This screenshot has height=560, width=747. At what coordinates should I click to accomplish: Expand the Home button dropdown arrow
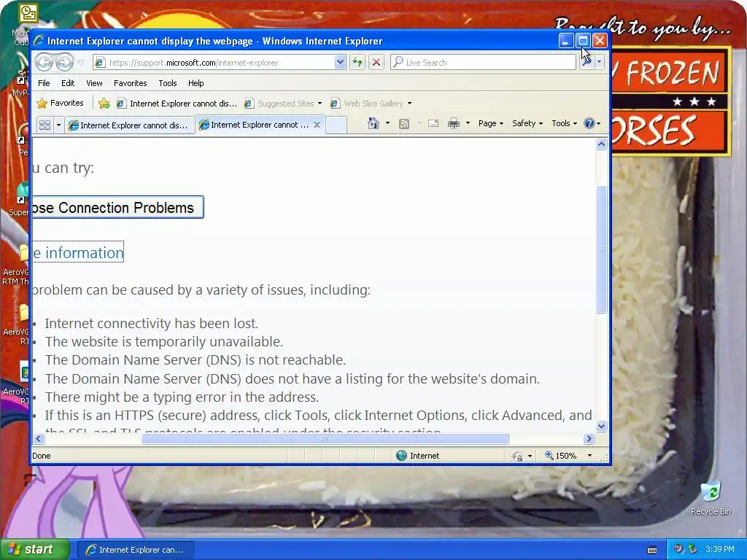point(387,123)
